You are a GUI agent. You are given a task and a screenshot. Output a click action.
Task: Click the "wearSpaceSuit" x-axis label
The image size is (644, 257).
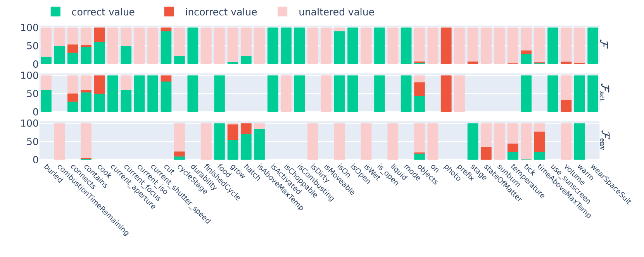610,184
